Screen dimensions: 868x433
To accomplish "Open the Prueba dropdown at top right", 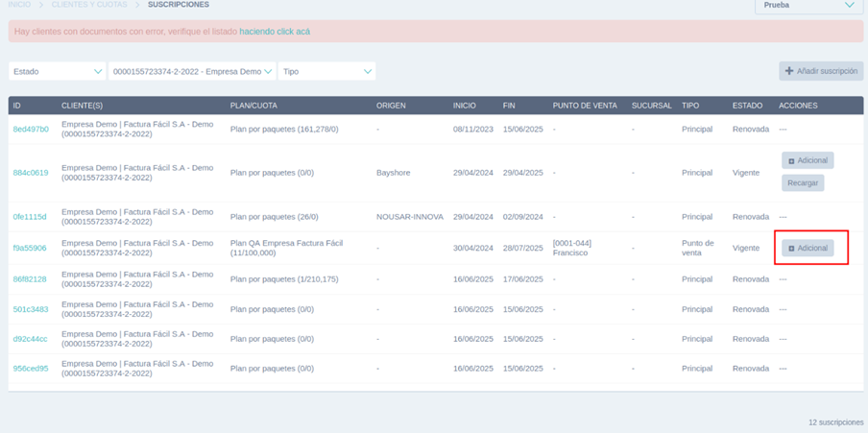I will pyautogui.click(x=808, y=6).
